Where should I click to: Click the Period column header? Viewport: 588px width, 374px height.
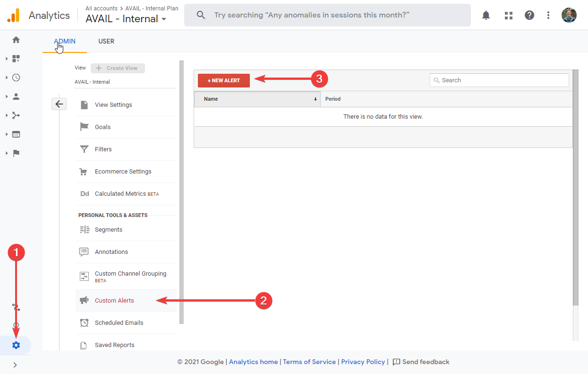point(446,99)
